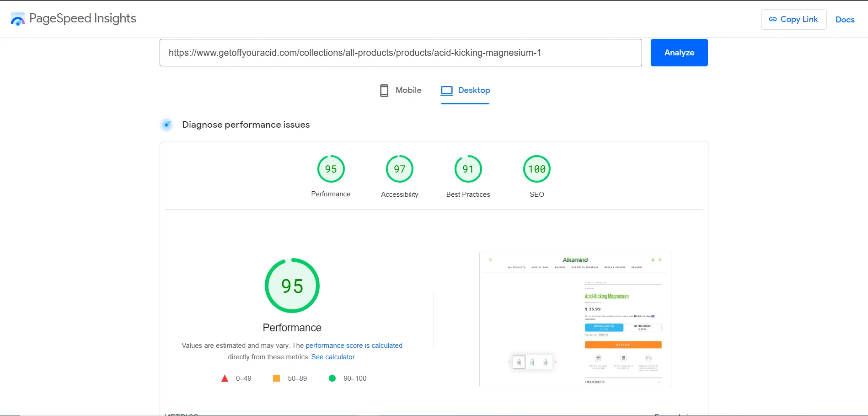Click the green circle 90–100 legend icon
This screenshot has width=868, height=416.
[x=332, y=378]
